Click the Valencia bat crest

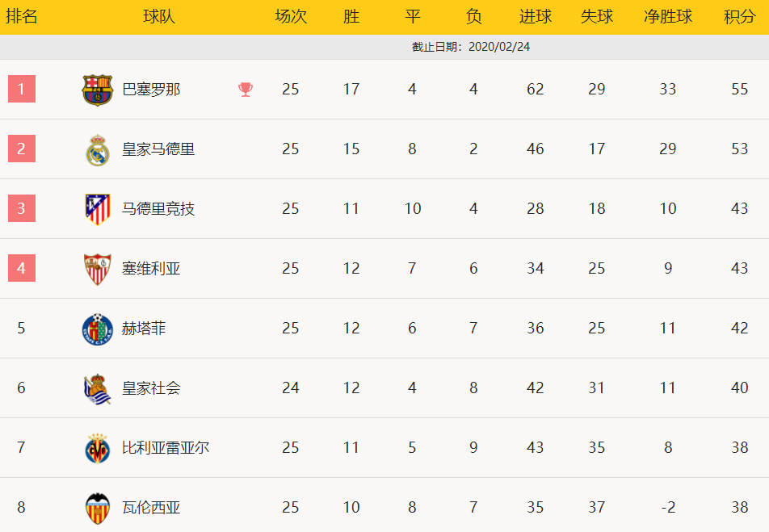click(x=98, y=508)
